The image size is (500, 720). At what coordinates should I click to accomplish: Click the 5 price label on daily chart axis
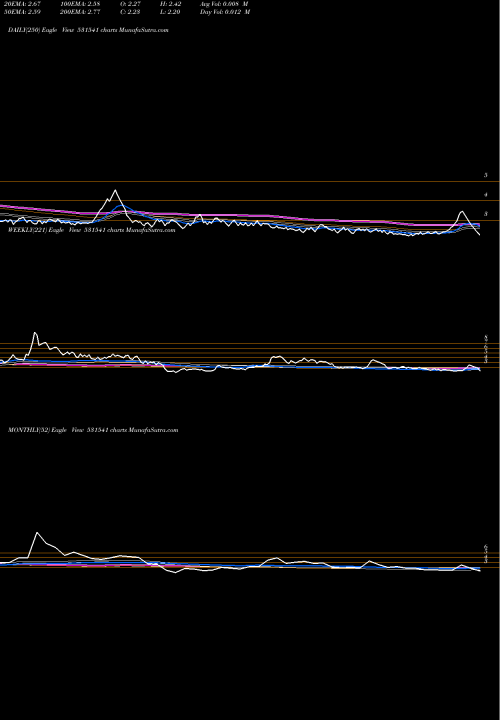point(485,175)
